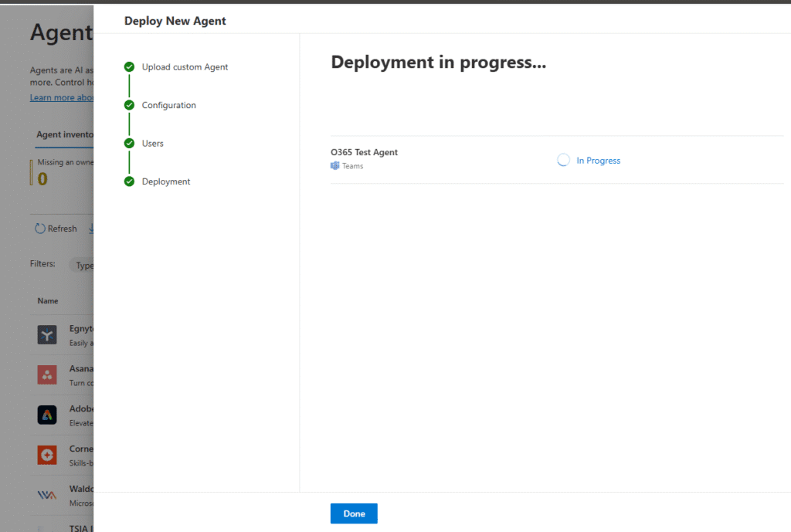Select the Users step label
791x532 pixels.
(x=152, y=144)
